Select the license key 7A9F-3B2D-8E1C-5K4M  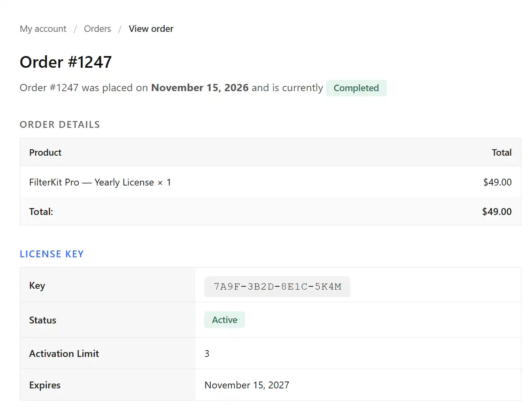[277, 286]
